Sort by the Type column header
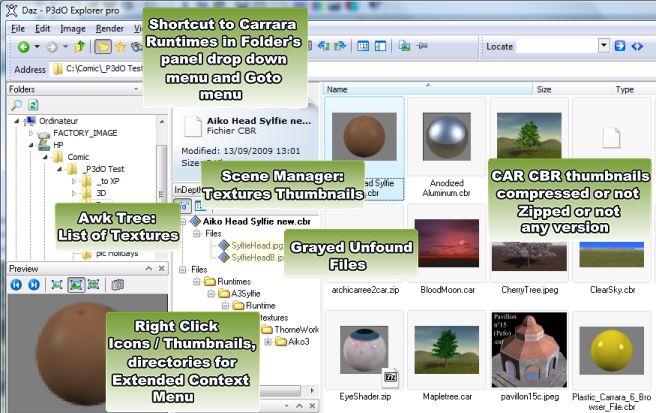 pyautogui.click(x=632, y=89)
